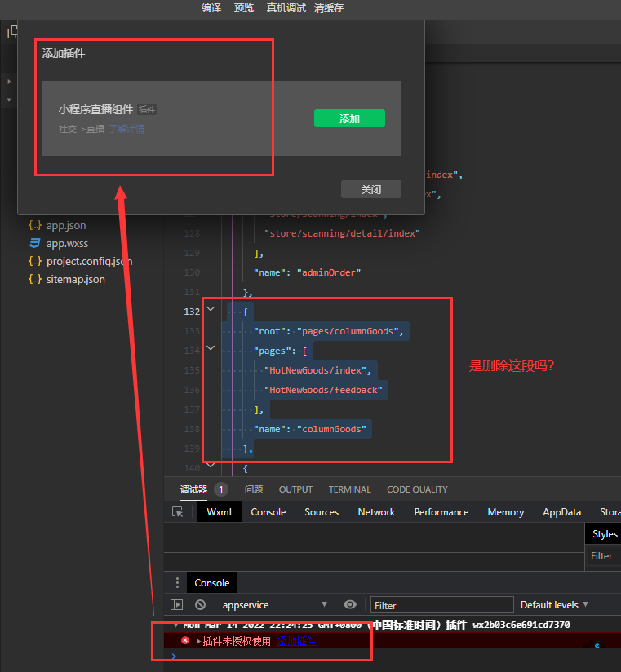
Task: Collapse the pages array at line 134
Action: point(211,348)
